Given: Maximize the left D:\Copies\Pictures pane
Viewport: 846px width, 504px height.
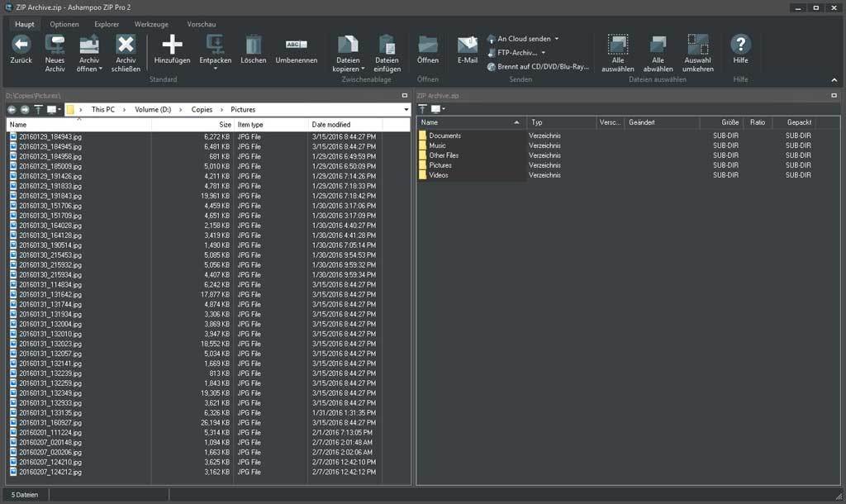Looking at the screenshot, I should (x=405, y=96).
